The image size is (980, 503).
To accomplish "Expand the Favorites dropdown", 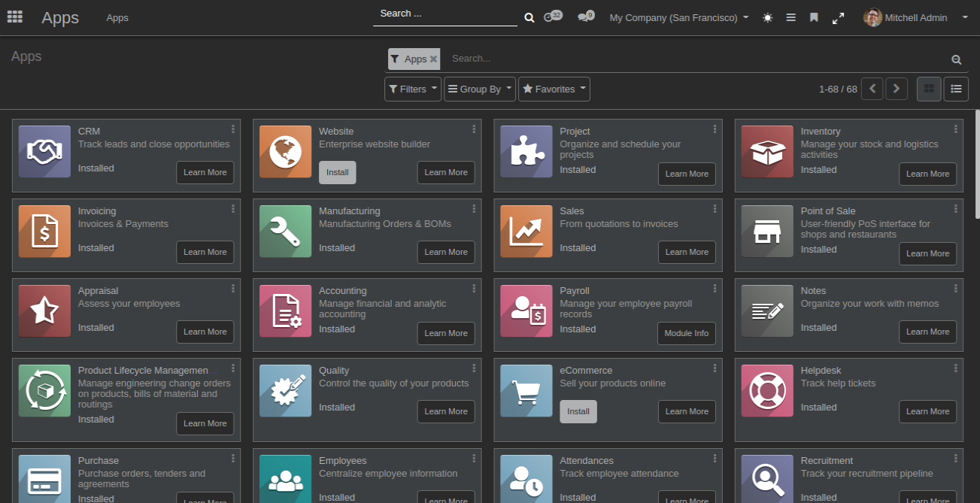I will (554, 89).
